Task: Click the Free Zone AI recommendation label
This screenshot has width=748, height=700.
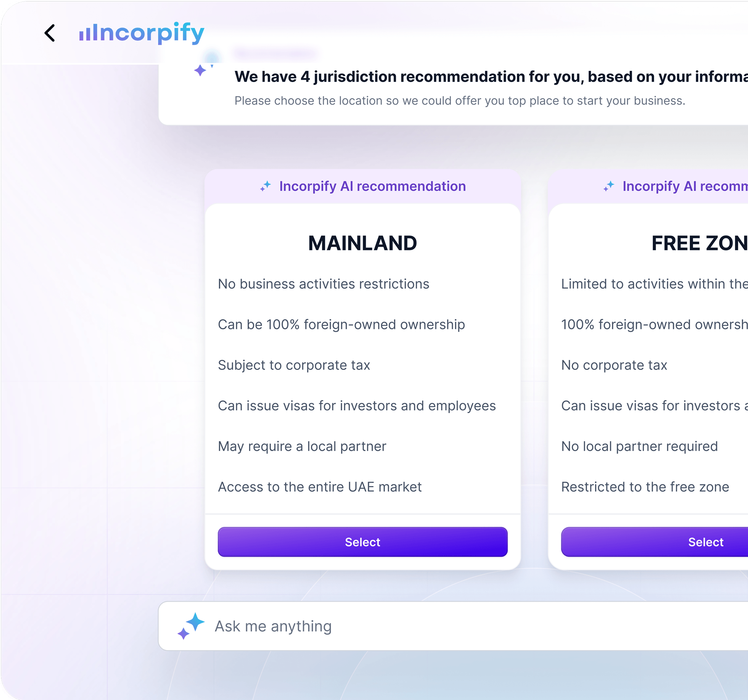Action: pos(685,186)
